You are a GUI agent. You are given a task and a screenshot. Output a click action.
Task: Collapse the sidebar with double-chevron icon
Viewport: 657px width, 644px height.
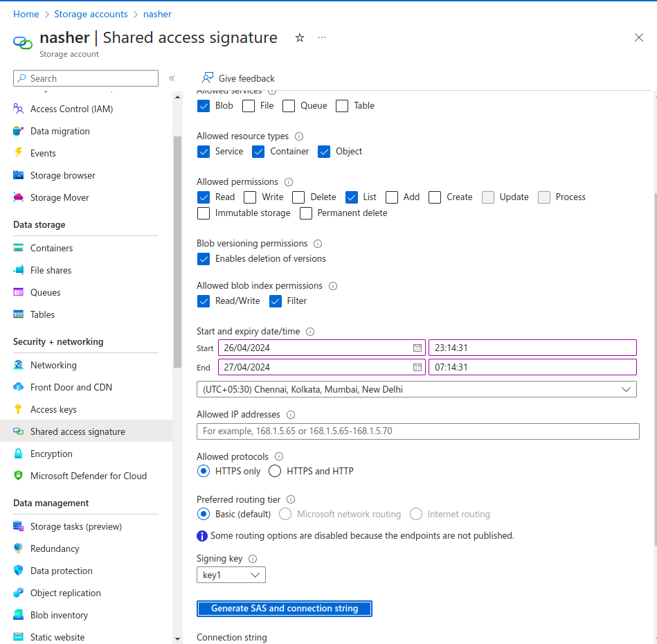click(x=172, y=78)
